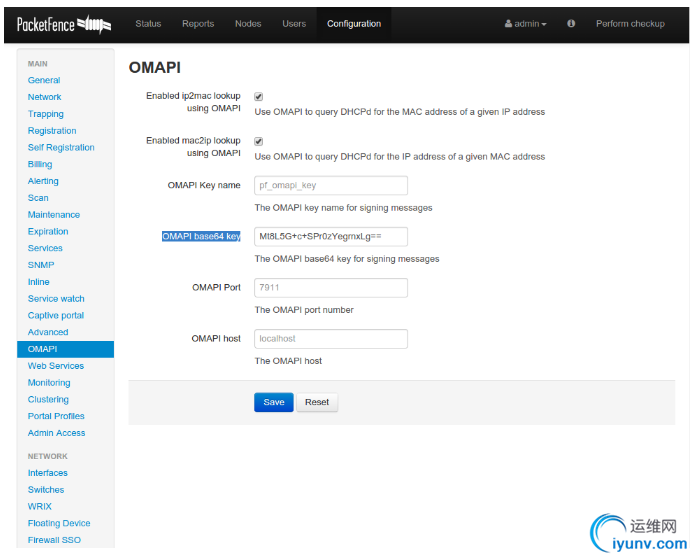693x560 pixels.
Task: Click the OMAPI host label
Action: pyautogui.click(x=216, y=339)
